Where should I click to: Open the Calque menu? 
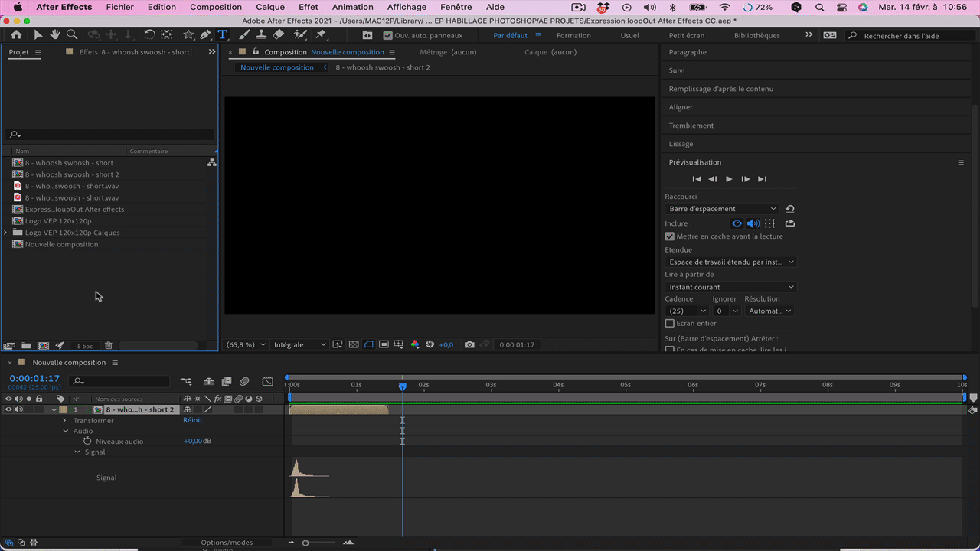point(270,7)
